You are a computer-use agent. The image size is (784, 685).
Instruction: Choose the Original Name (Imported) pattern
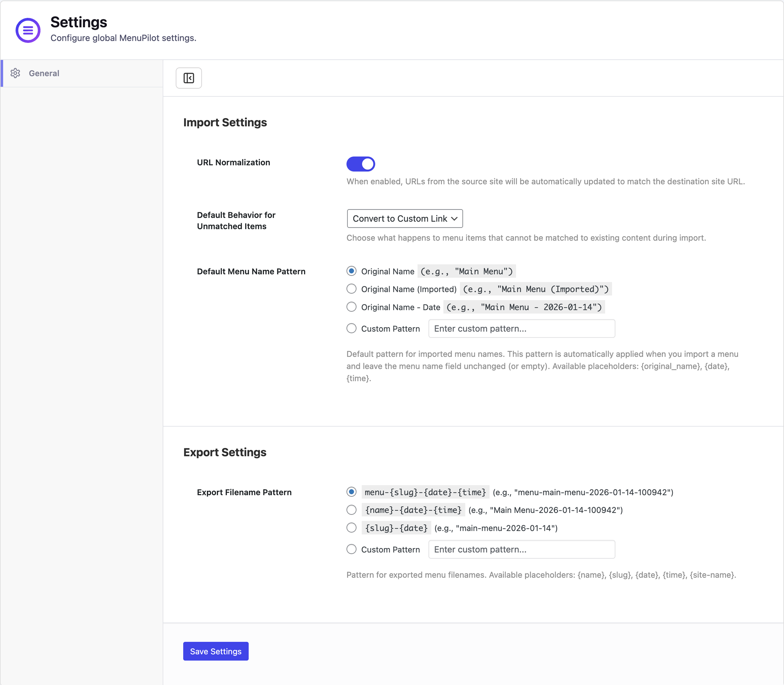point(351,288)
